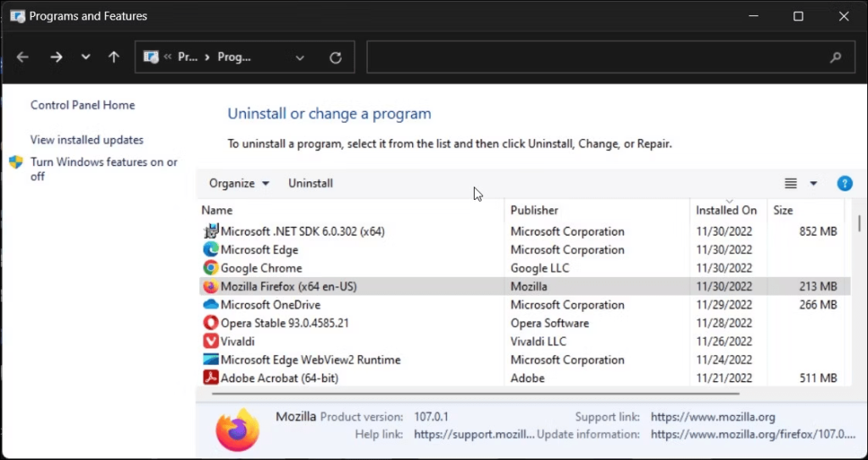
Task: Select 'Microsoft .NET SDK 6.0.302 (x64)' entry
Action: (303, 231)
